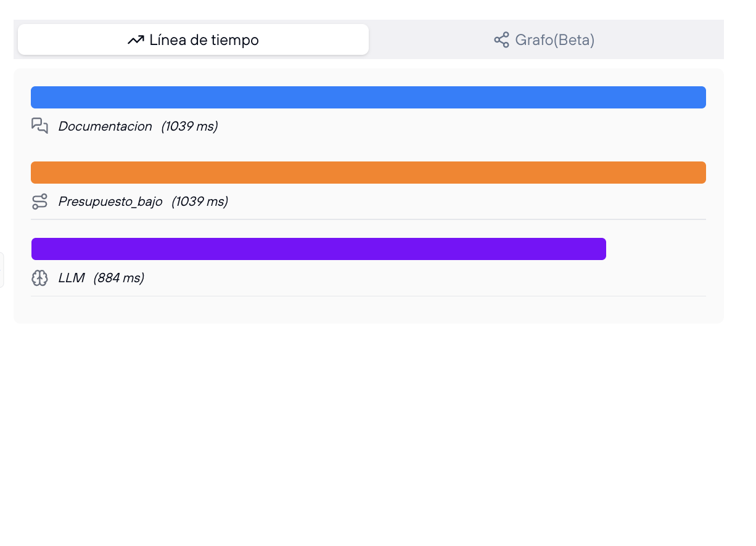Click the divider line below LLM row
The image size is (756, 546).
368,296
